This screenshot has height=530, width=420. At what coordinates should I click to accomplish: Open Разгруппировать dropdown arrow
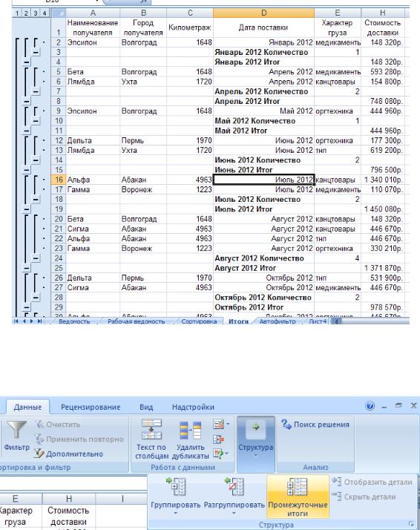tap(234, 514)
